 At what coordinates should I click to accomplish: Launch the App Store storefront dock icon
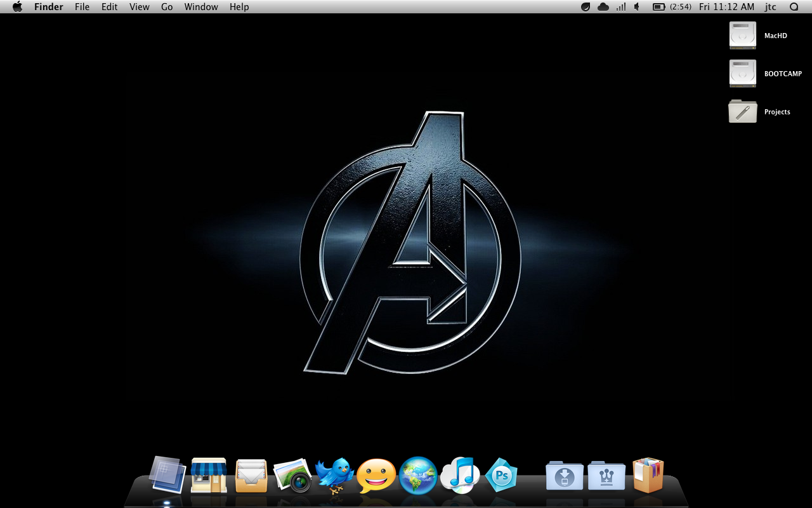click(x=209, y=475)
